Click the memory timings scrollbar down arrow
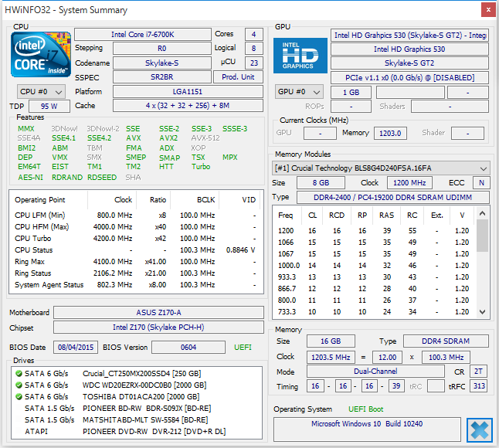This screenshot has height=448, width=499. 483,312
